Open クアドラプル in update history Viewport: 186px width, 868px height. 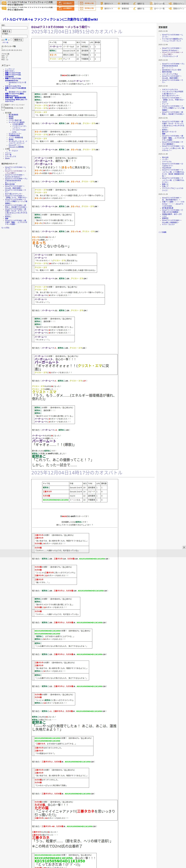tap(167, 162)
